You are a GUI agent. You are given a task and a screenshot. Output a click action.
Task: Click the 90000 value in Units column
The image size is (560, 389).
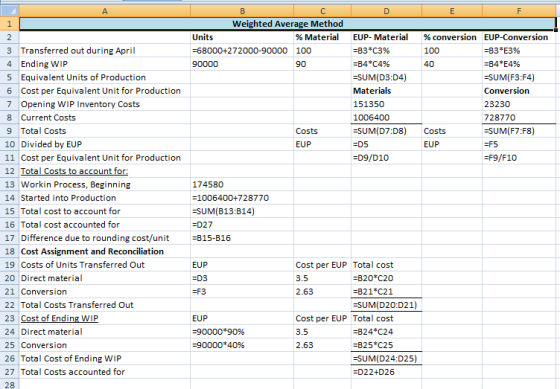242,64
